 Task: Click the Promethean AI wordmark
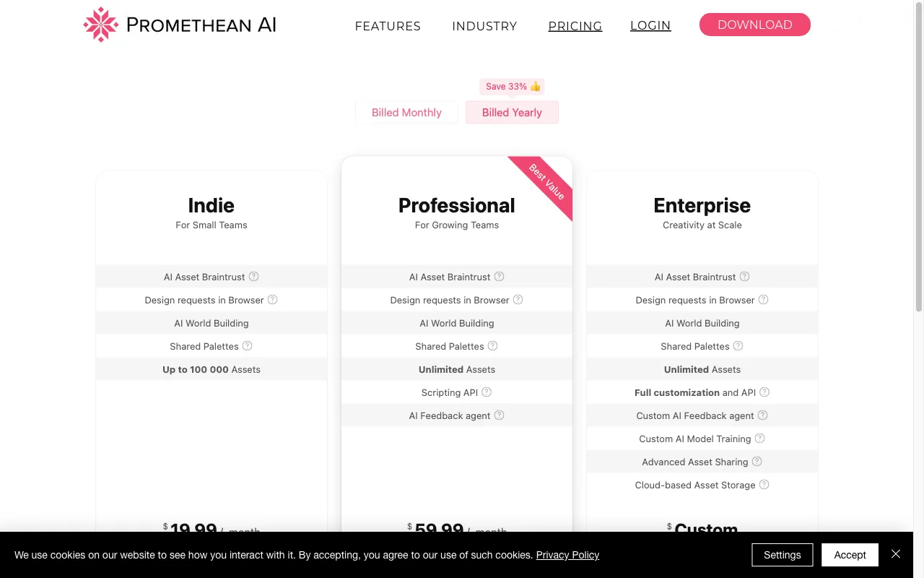click(x=201, y=25)
